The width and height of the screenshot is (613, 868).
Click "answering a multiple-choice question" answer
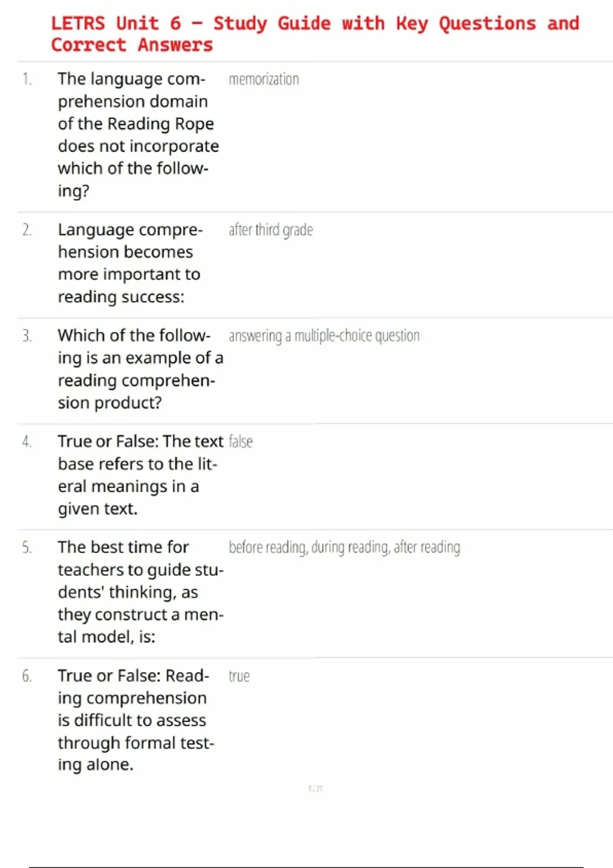324,336
